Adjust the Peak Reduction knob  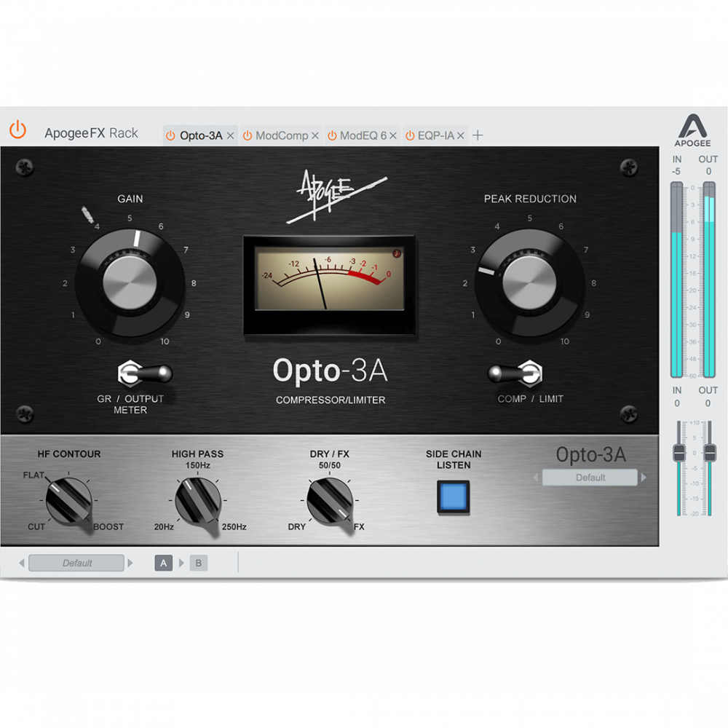(530, 282)
